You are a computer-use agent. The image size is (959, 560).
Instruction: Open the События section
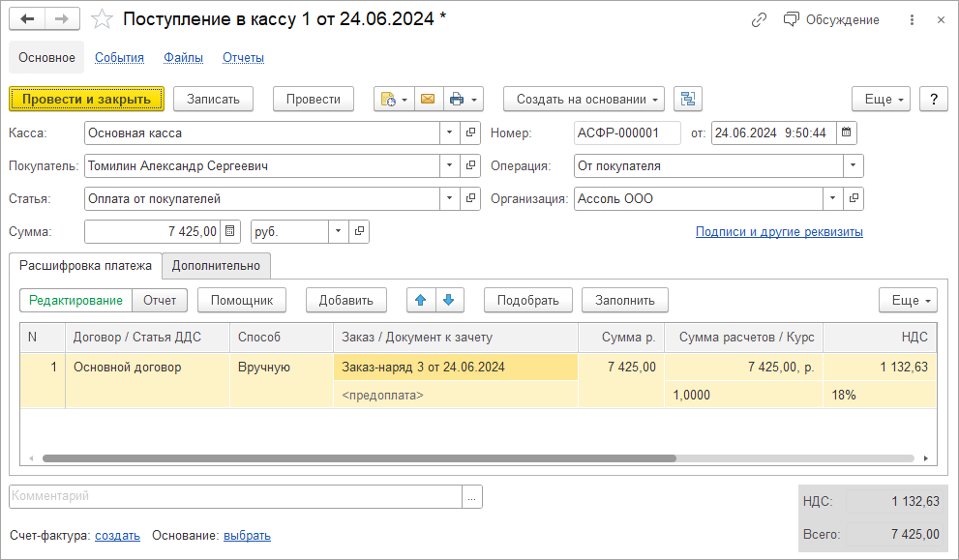[x=119, y=57]
